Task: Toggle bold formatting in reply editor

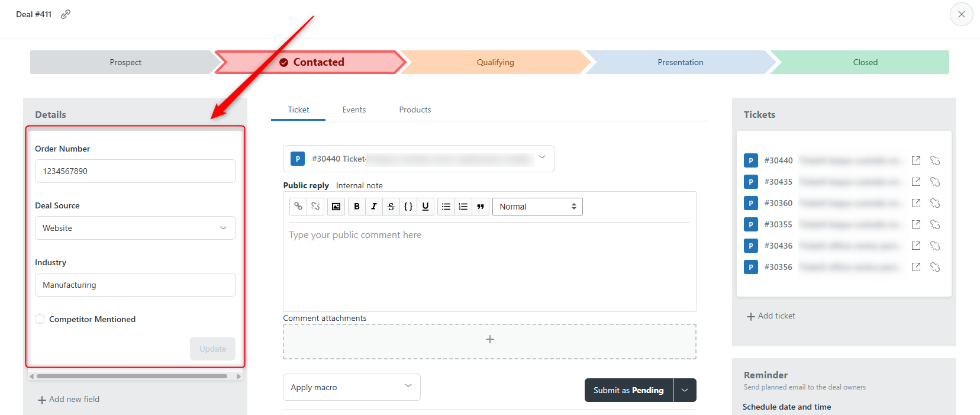Action: [357, 207]
